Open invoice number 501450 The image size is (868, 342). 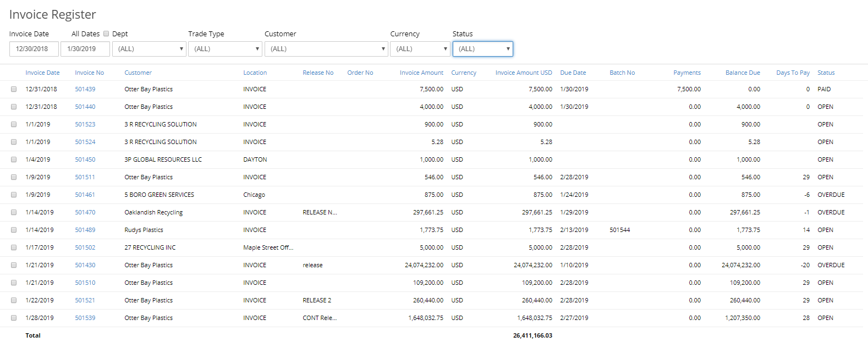[85, 159]
